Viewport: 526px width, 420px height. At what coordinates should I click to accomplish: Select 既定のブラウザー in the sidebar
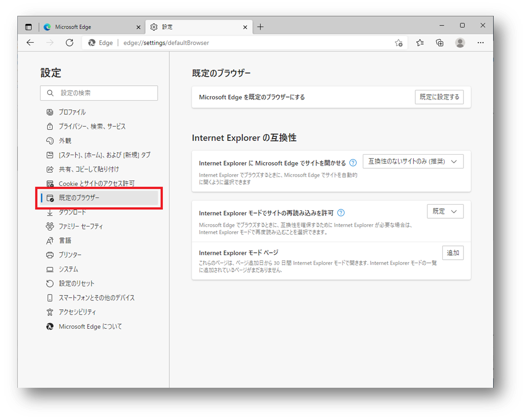coord(99,198)
